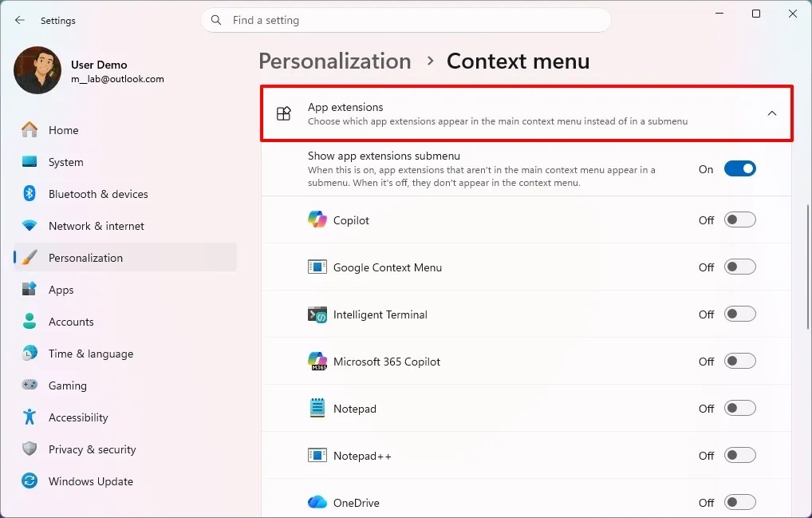Viewport: 812px width, 518px height.
Task: Click the Accounts person icon
Action: pyautogui.click(x=30, y=321)
